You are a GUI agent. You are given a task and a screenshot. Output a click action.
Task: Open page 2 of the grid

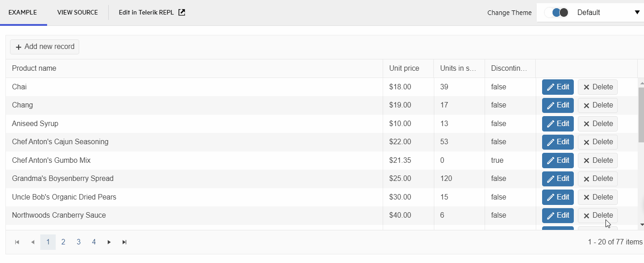click(x=63, y=242)
